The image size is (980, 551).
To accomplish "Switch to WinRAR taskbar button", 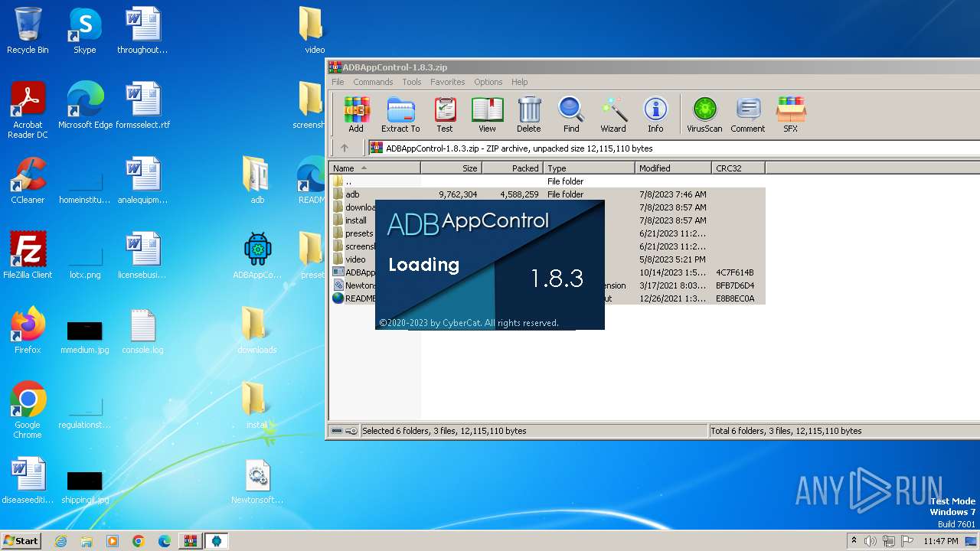I will (190, 541).
